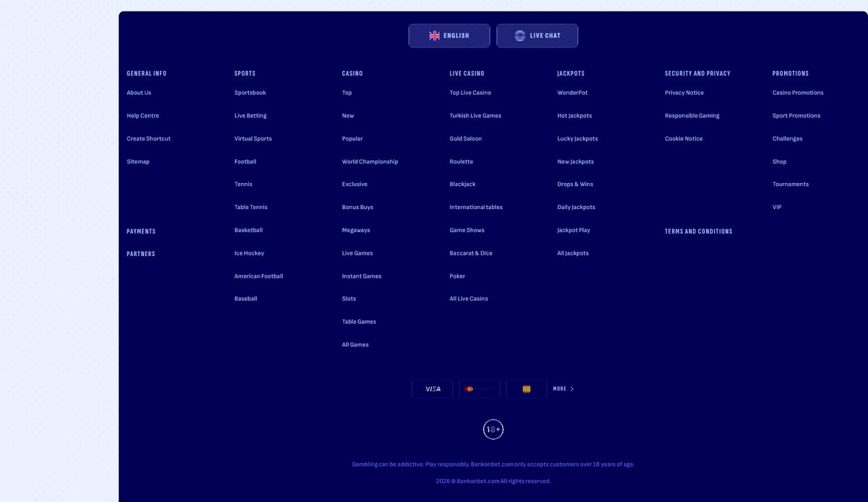Image resolution: width=868 pixels, height=502 pixels.
Task: Go to the Help Centre page
Action: [143, 116]
